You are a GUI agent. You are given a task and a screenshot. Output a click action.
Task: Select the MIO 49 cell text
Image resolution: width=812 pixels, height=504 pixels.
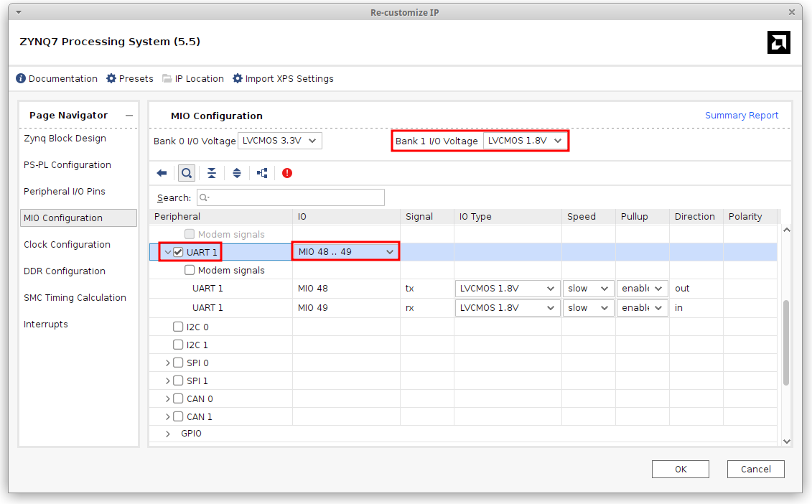pos(313,308)
